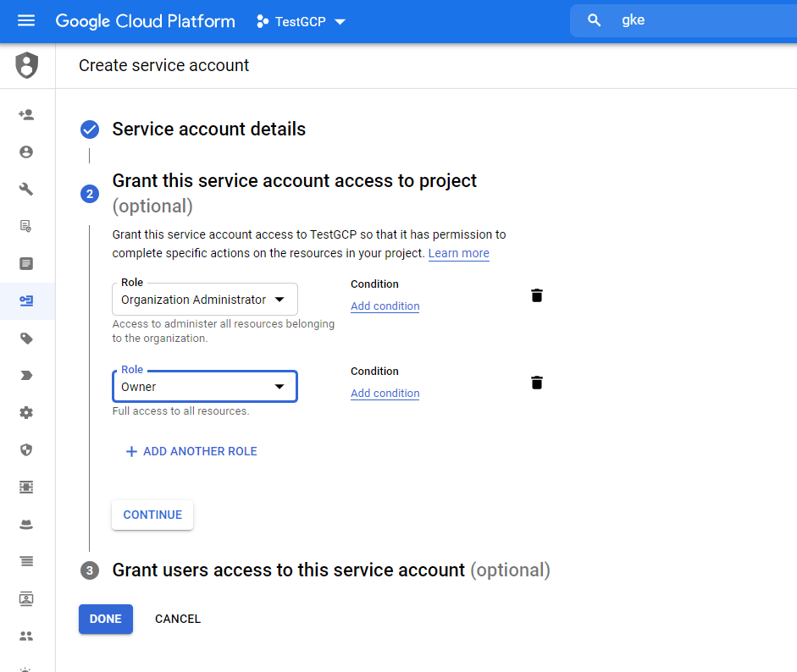This screenshot has width=797, height=672.
Task: Open the gear Settings icon in sidebar
Action: click(x=26, y=413)
